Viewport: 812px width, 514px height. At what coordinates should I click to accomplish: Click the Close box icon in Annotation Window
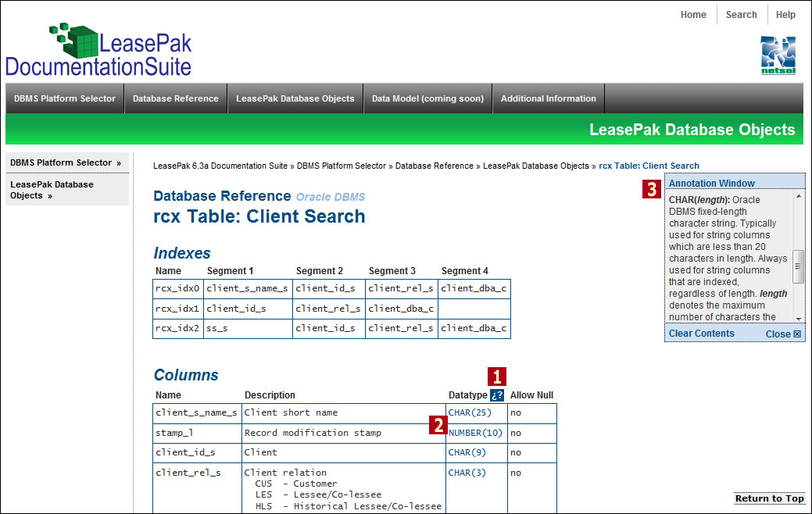tap(797, 334)
